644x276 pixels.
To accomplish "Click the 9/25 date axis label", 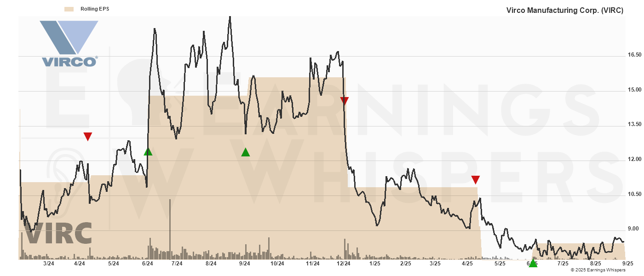I will point(627,264).
